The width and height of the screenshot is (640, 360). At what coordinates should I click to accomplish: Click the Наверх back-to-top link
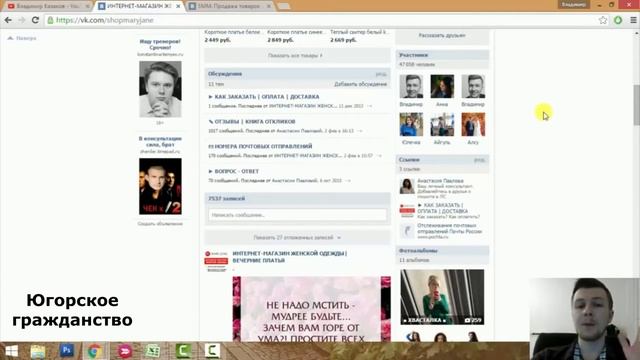coord(22,38)
